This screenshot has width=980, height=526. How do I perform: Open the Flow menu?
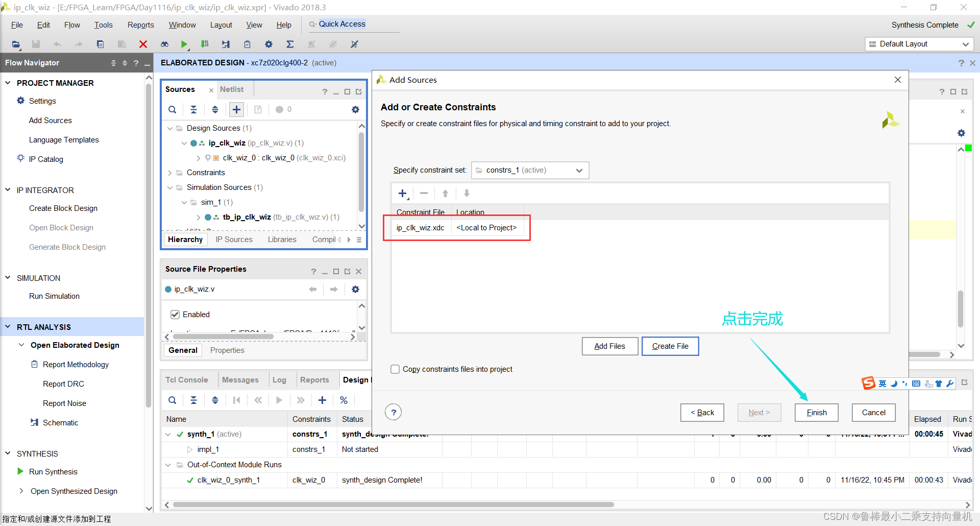click(72, 25)
